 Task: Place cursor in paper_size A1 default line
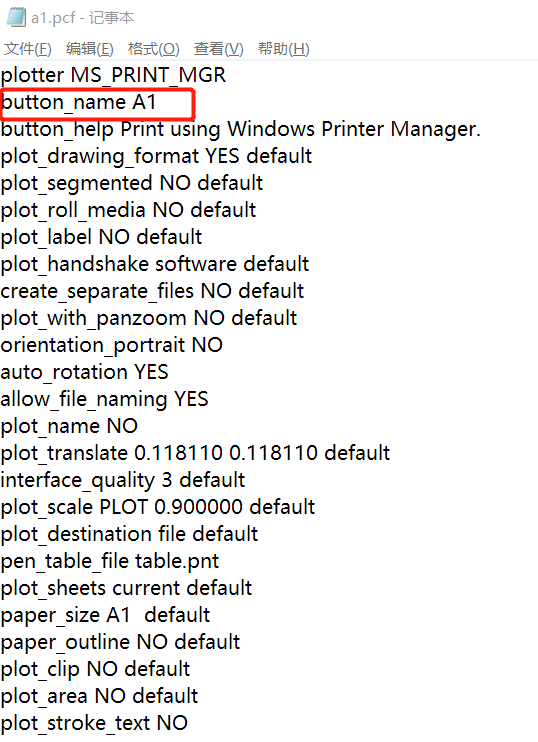(x=105, y=616)
